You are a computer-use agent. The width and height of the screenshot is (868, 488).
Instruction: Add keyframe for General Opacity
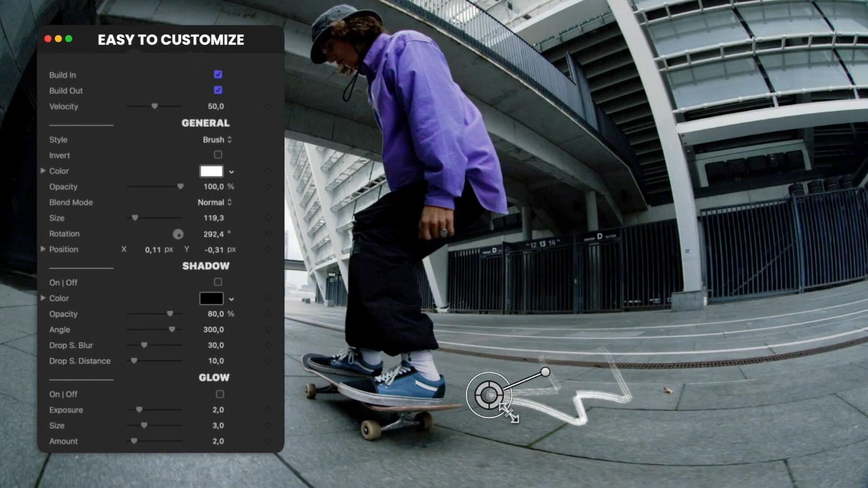269,187
